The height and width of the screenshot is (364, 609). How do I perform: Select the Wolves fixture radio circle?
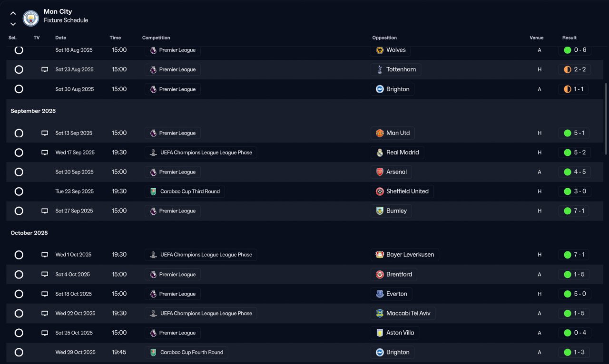point(19,50)
